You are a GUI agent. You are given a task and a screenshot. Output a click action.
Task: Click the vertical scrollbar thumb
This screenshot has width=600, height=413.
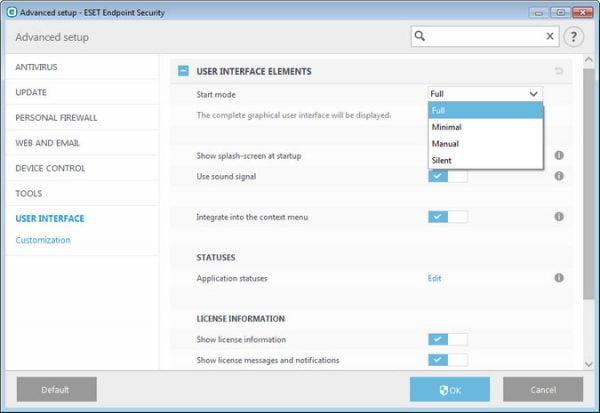point(589,184)
